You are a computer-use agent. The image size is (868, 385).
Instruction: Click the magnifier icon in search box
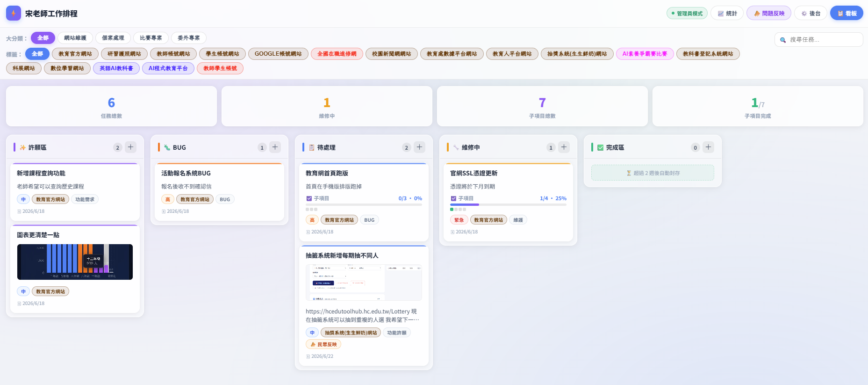coord(783,40)
